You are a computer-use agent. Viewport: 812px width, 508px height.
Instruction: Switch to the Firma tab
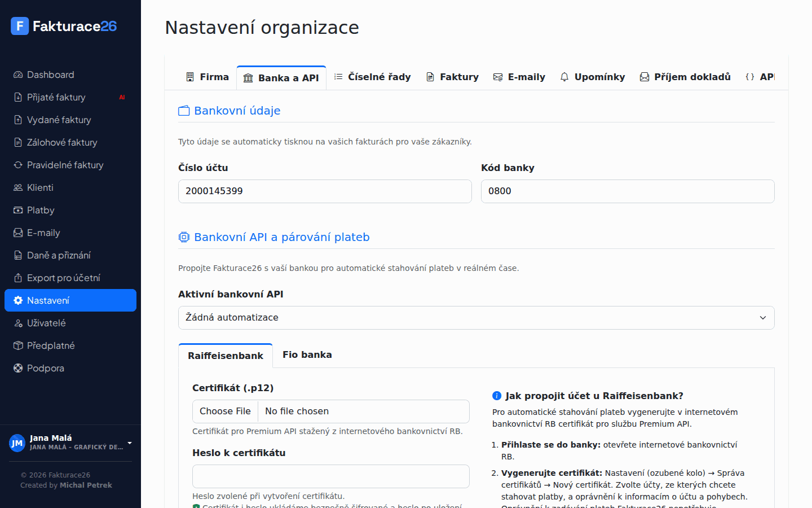click(x=207, y=77)
